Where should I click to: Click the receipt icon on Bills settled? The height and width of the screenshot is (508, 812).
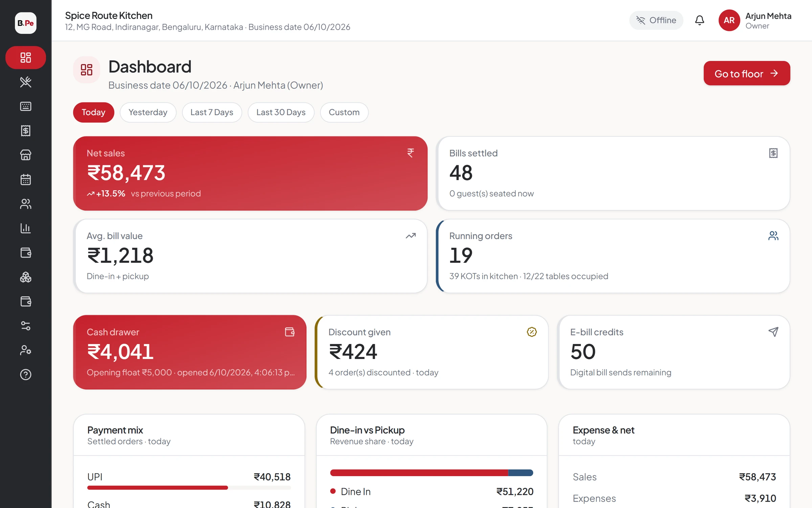coord(773,153)
